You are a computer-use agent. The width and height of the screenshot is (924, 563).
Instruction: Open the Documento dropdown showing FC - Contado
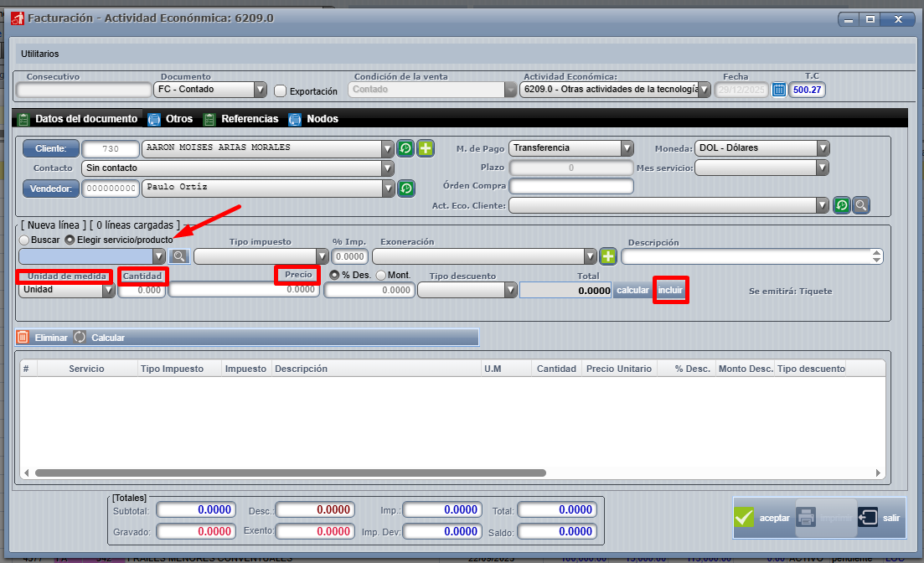[x=260, y=90]
